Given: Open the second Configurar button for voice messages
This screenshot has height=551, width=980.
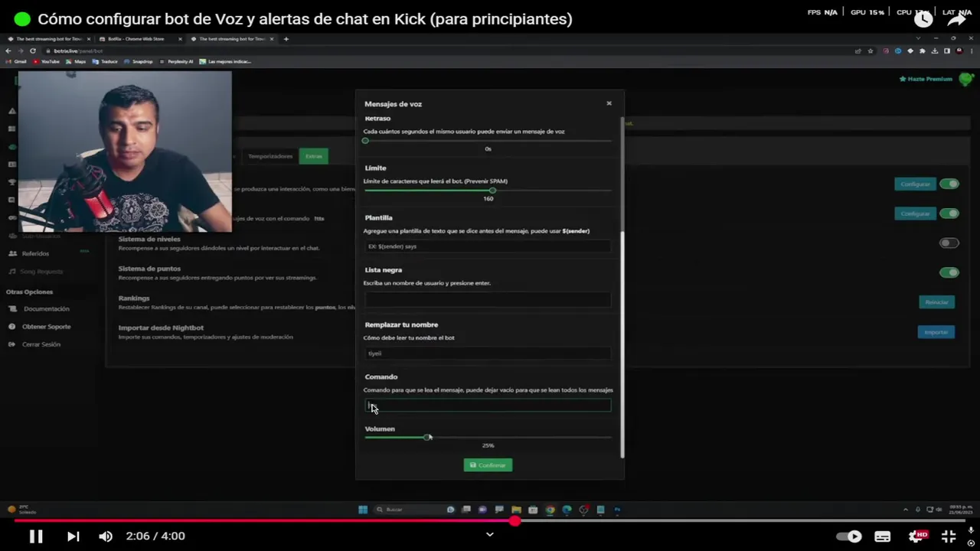Looking at the screenshot, I should click(x=915, y=214).
